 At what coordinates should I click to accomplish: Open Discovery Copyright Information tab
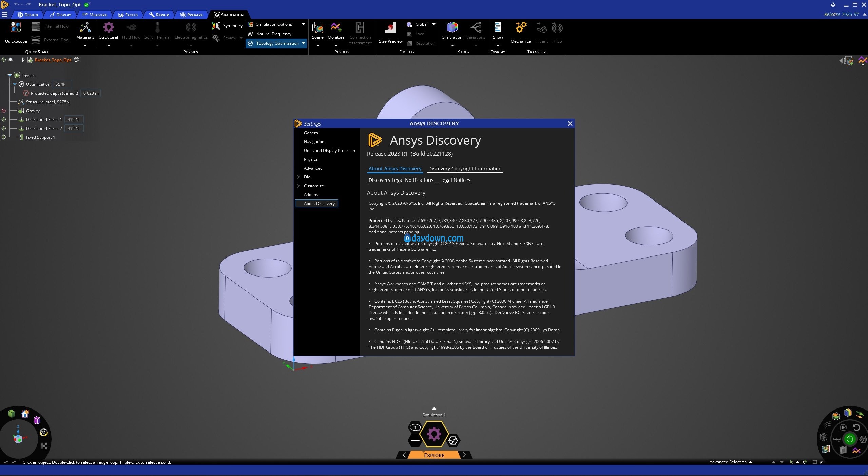click(464, 169)
